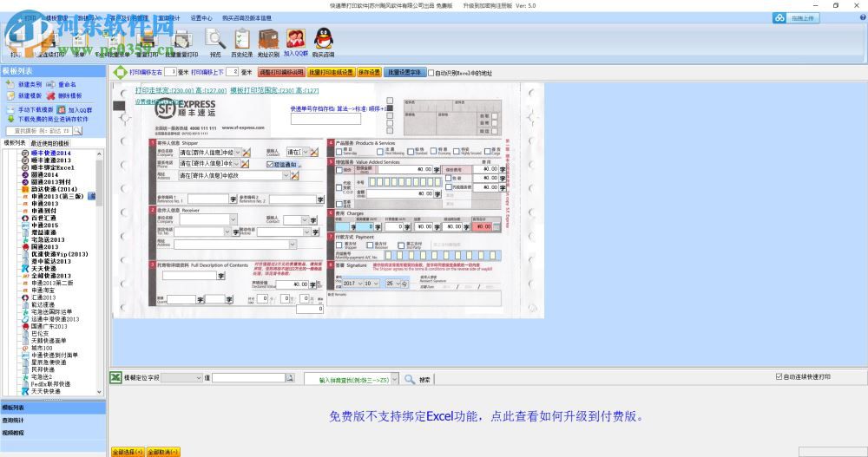Edit shipper company field pencil icon
Screen dimensions: 868x457
[247, 152]
